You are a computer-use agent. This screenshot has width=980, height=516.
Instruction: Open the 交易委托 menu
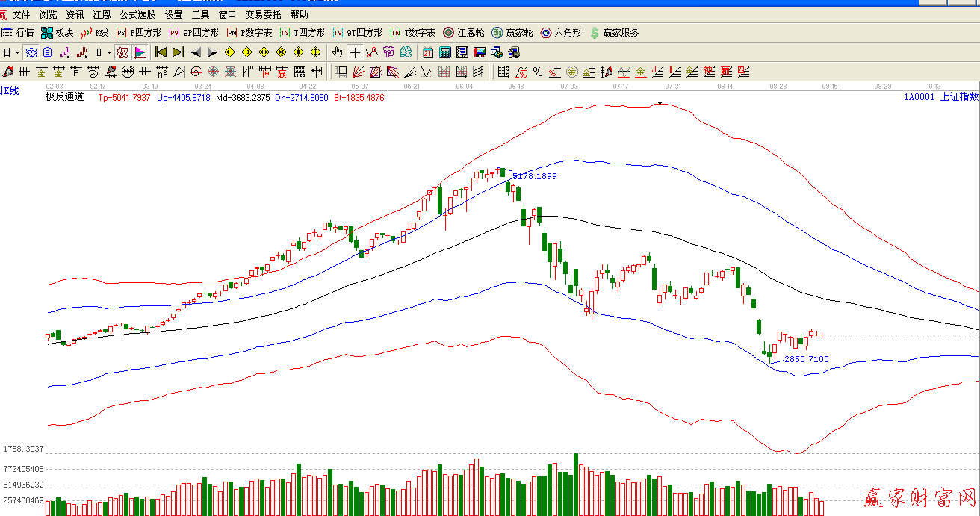[x=263, y=14]
